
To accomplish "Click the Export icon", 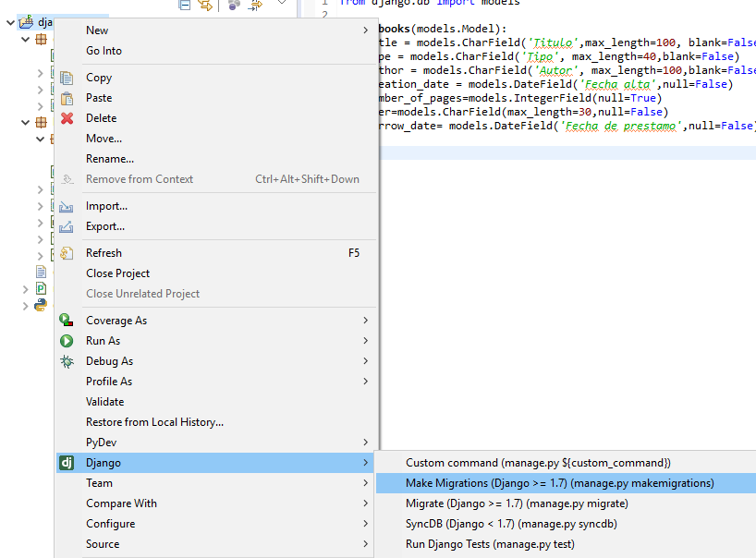I will [x=66, y=226].
